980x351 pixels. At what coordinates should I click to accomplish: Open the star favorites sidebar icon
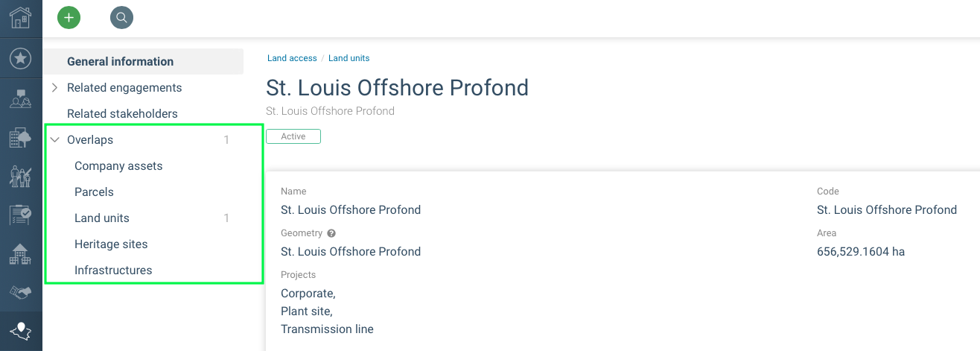pyautogui.click(x=20, y=58)
